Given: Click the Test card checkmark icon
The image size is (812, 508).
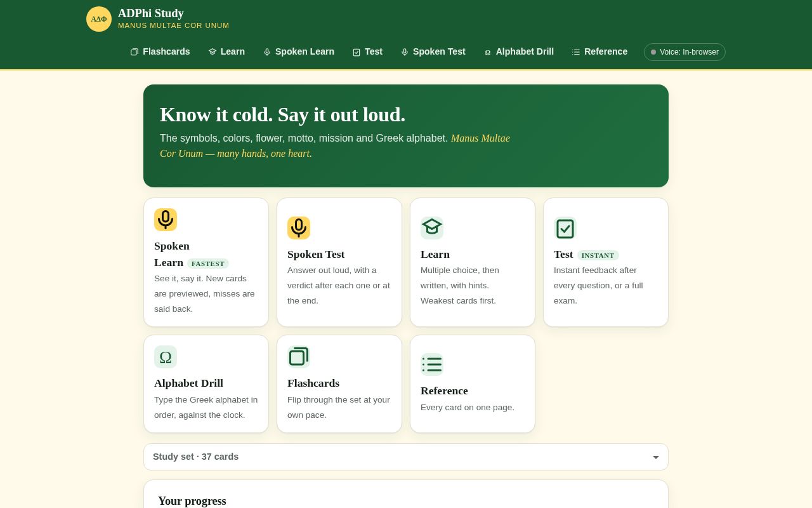Looking at the screenshot, I should pyautogui.click(x=565, y=229).
